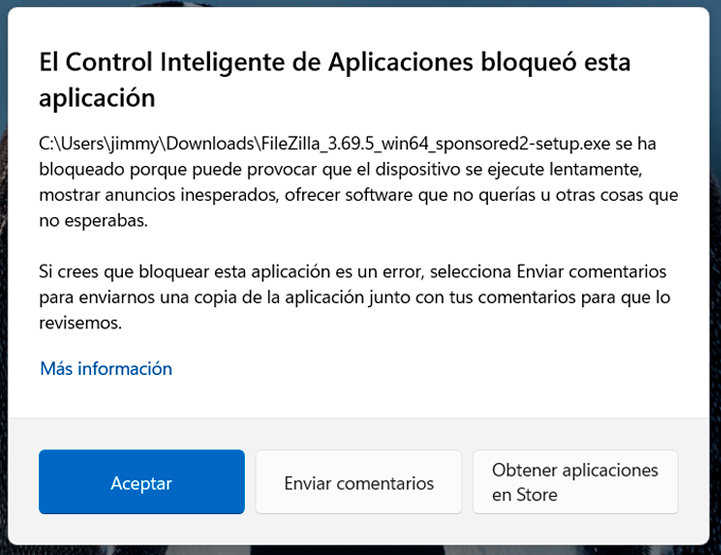Click the 'no esperabas.' text line
The width and height of the screenshot is (721, 555).
point(93,220)
